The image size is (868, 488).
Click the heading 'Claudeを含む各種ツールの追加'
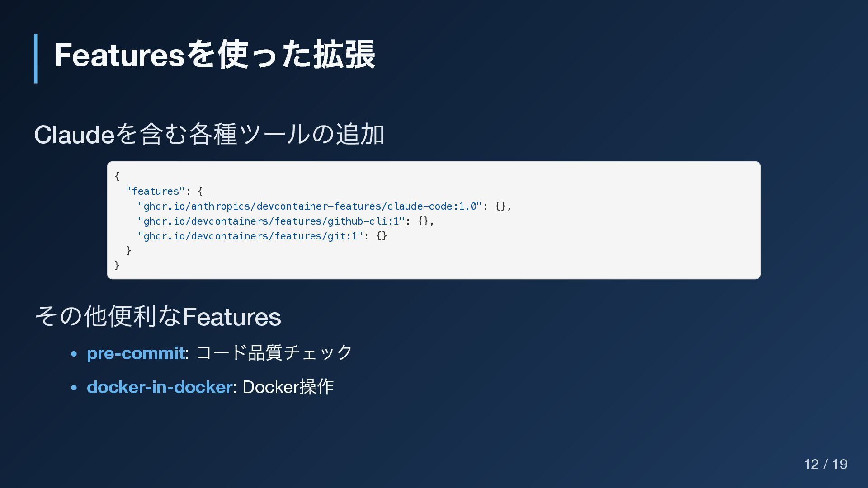pyautogui.click(x=209, y=135)
